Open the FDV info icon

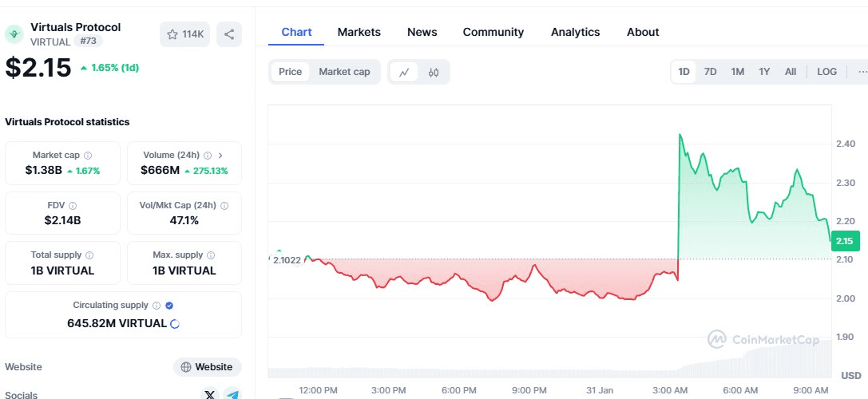pyautogui.click(x=73, y=205)
